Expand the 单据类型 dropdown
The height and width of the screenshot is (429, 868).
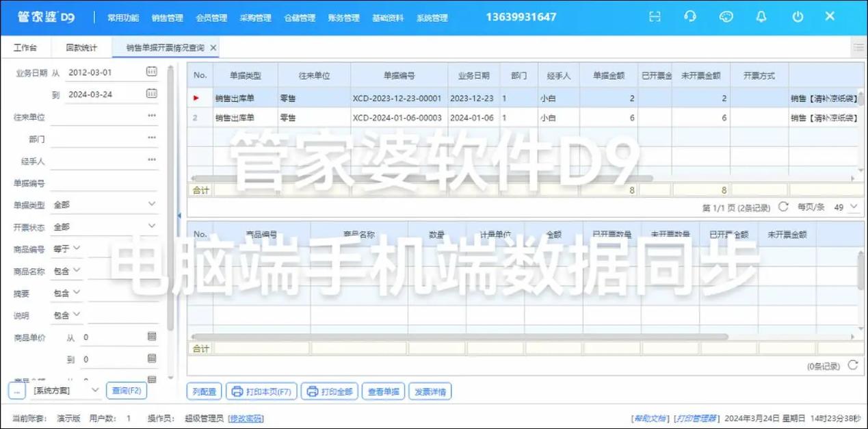(x=151, y=205)
